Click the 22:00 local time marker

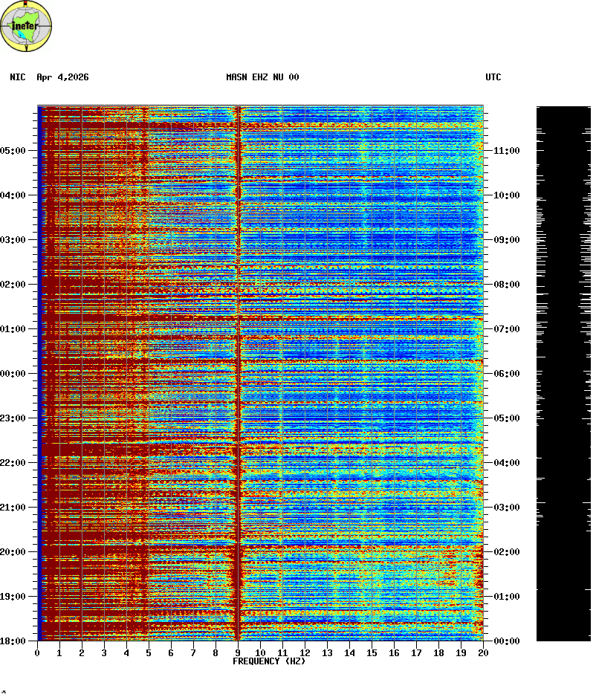click(x=13, y=463)
